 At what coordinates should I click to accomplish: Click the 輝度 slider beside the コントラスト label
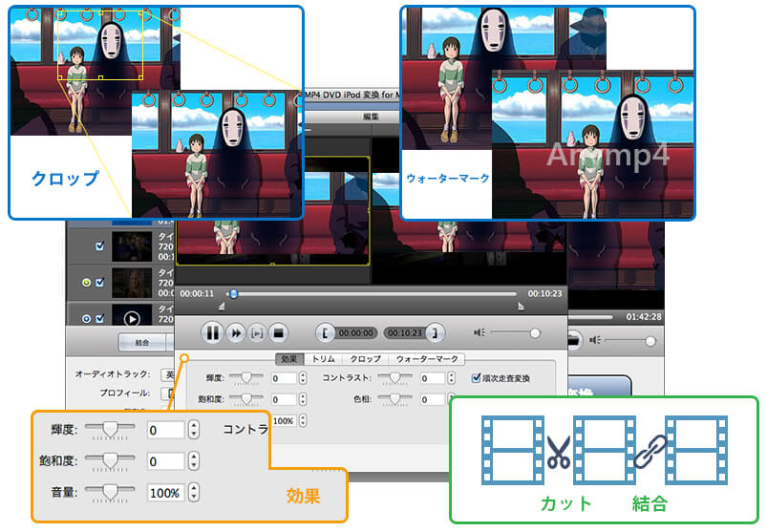click(x=246, y=377)
